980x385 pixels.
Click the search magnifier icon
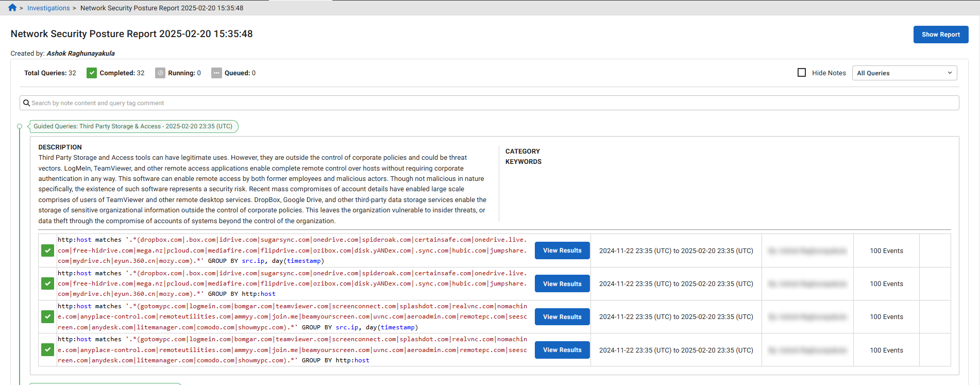(x=26, y=103)
